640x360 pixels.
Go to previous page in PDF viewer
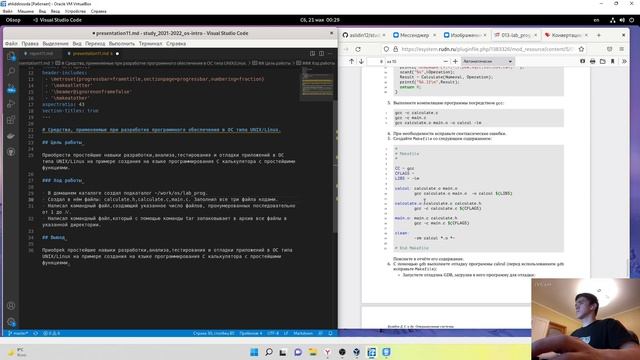click(351, 61)
